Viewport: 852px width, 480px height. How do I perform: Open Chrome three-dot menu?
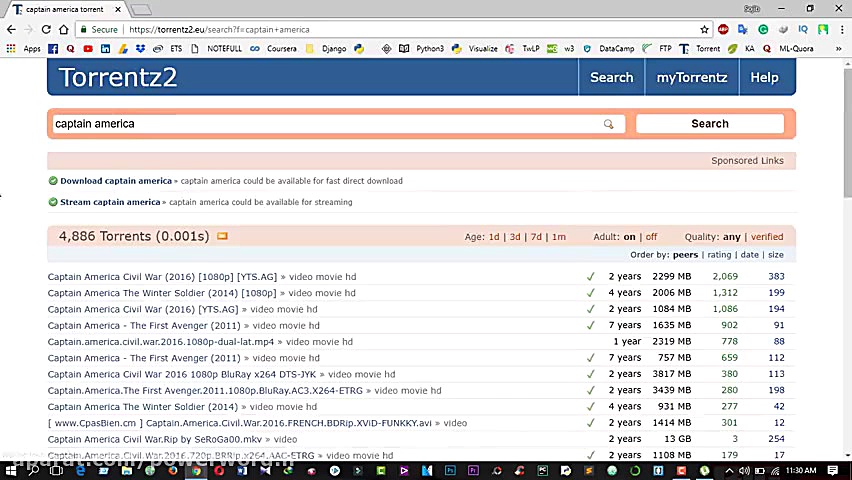(x=842, y=29)
